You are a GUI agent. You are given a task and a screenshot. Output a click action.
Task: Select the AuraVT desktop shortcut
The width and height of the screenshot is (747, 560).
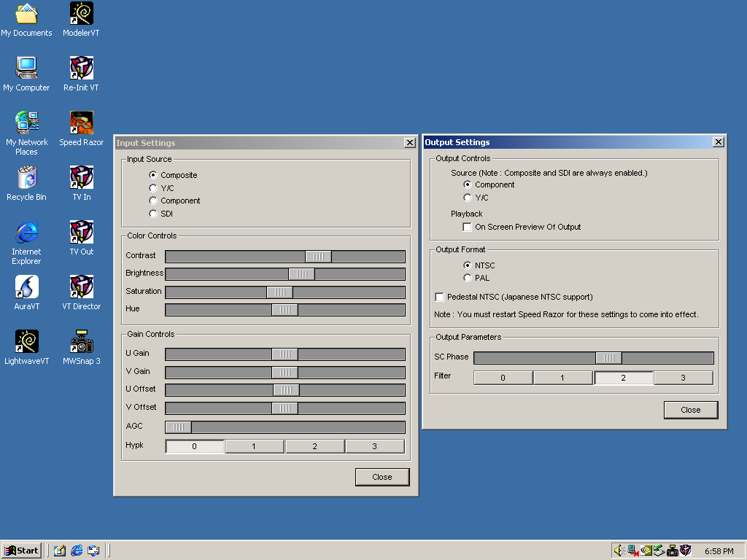(27, 293)
